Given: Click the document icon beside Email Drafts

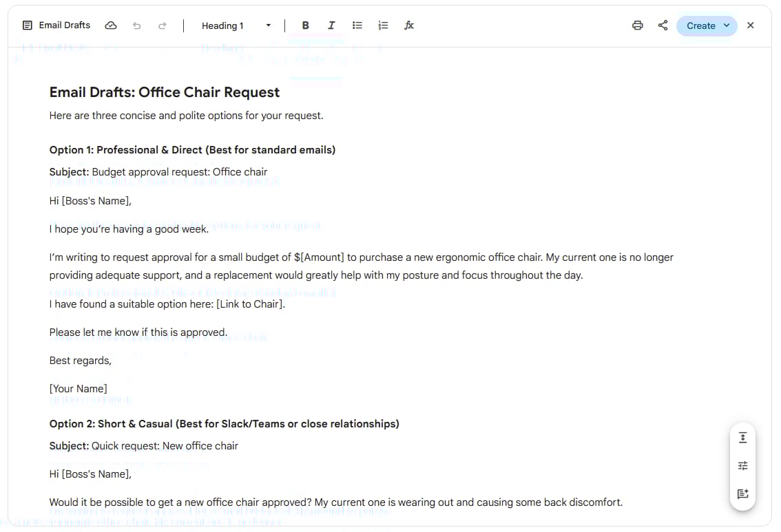Looking at the screenshot, I should (x=28, y=25).
